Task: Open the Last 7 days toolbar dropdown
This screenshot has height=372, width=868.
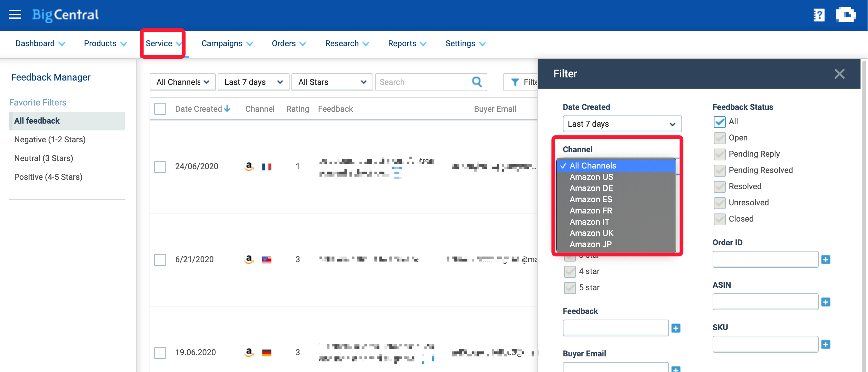Action: click(x=253, y=82)
